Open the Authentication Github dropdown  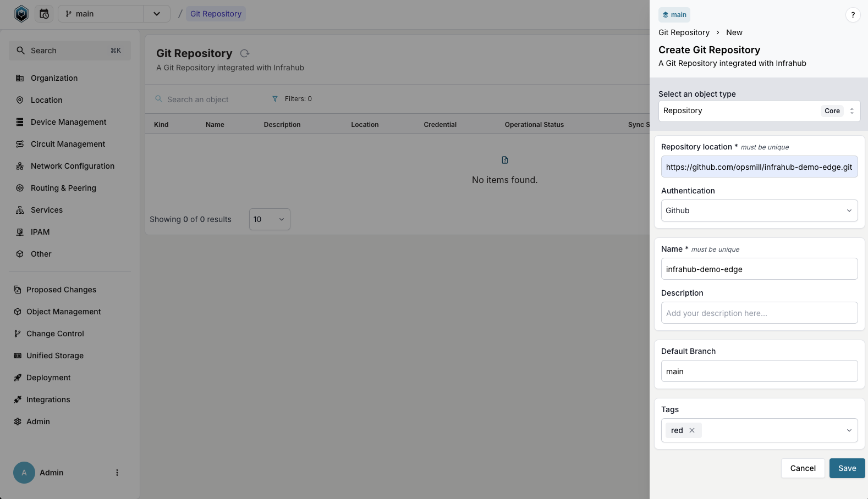759,210
